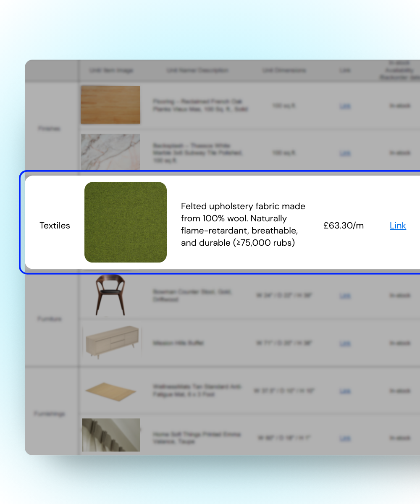420x504 pixels.
Task: Open the Link for the Bowman Counter Stool
Action: (x=345, y=296)
